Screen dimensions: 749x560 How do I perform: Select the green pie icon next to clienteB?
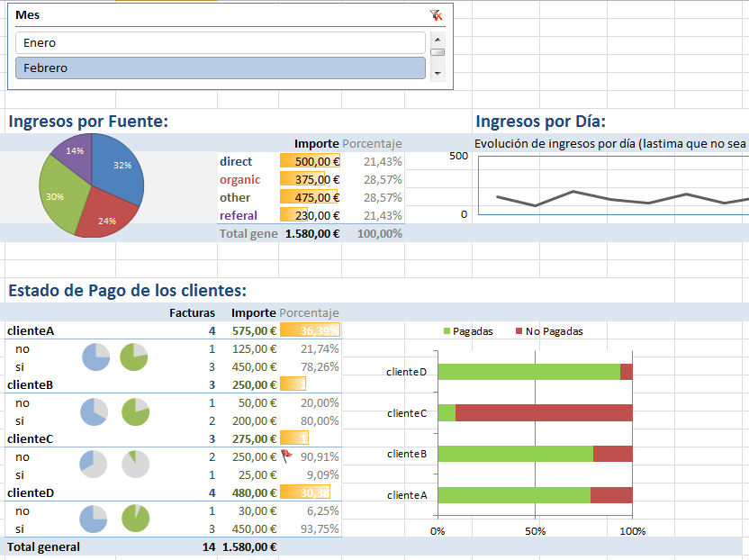(133, 411)
